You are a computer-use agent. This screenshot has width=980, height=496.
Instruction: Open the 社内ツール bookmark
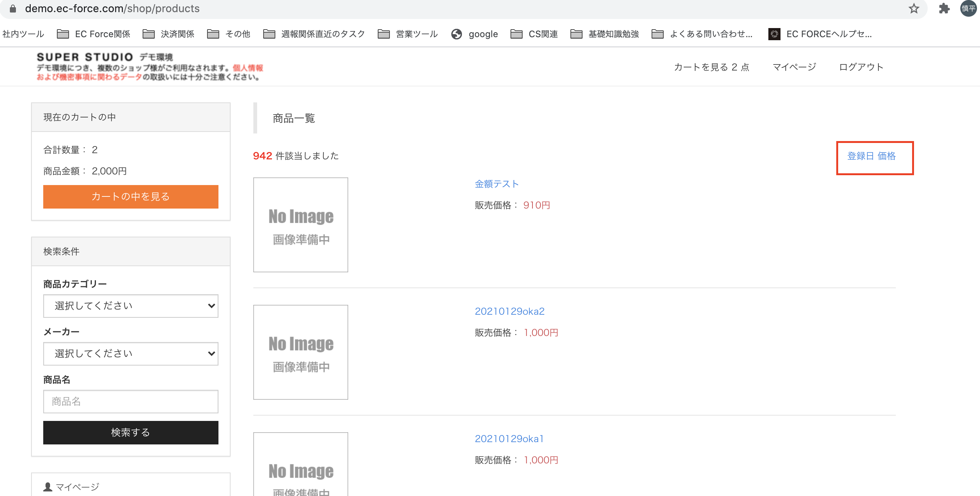click(x=23, y=34)
